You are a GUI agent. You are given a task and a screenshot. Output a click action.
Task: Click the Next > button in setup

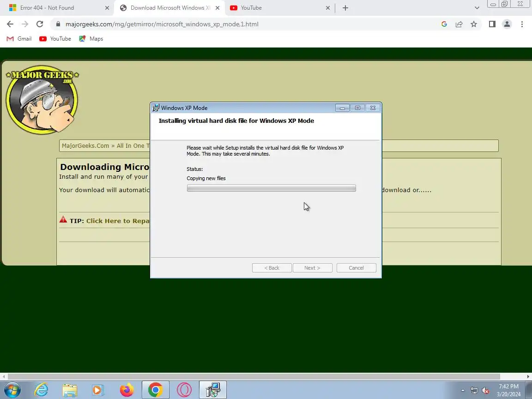pyautogui.click(x=312, y=268)
